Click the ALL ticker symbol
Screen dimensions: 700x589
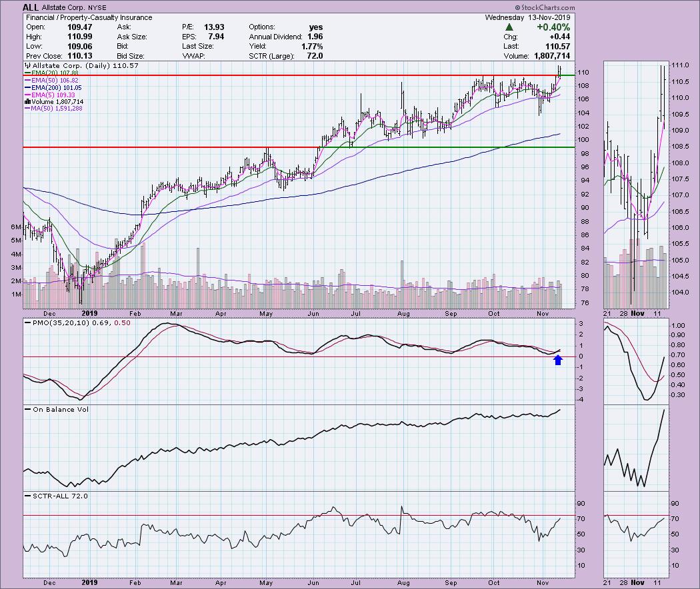click(x=31, y=7)
